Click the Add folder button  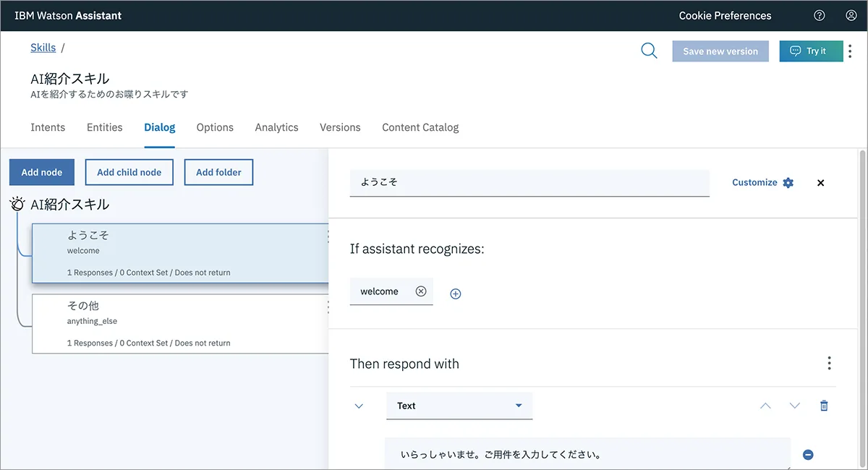point(218,172)
